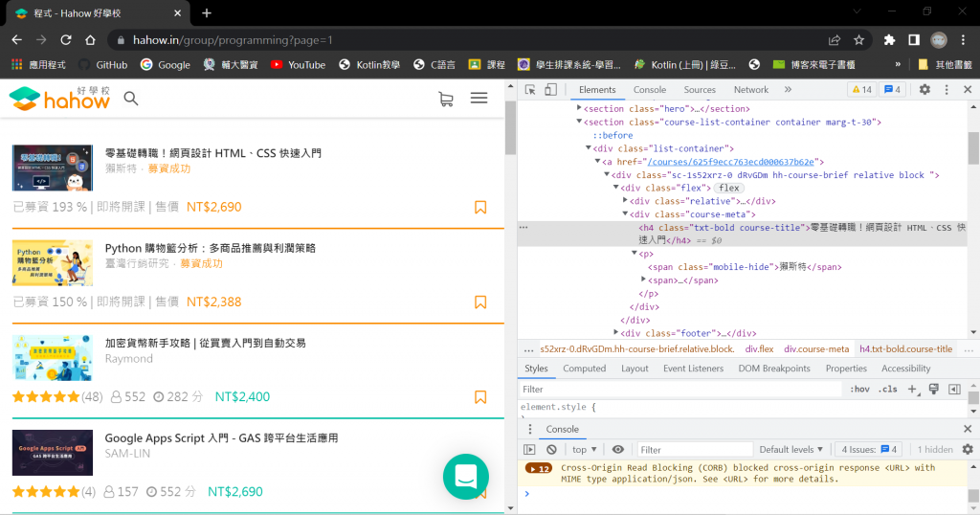This screenshot has width=980, height=515.
Task: Close the DevTools panel
Action: point(968,90)
